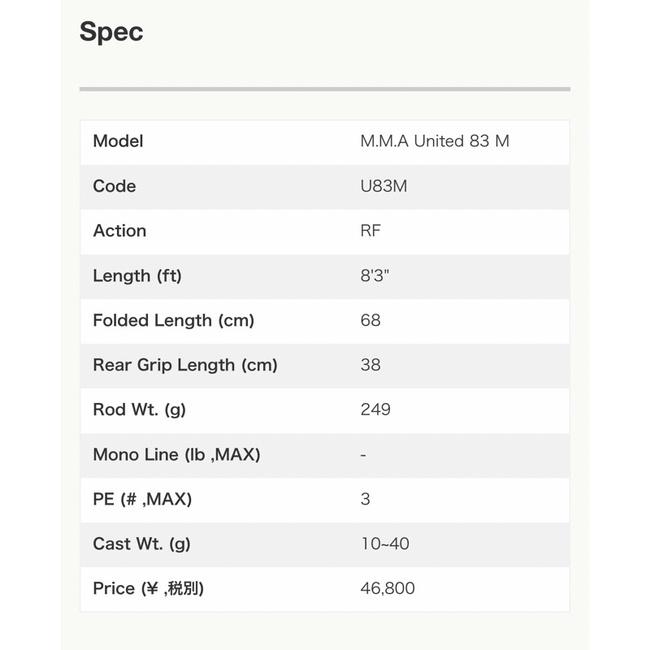The image size is (650, 650).
Task: Select the Price (¥ ,税別) label
Action: coord(148,589)
